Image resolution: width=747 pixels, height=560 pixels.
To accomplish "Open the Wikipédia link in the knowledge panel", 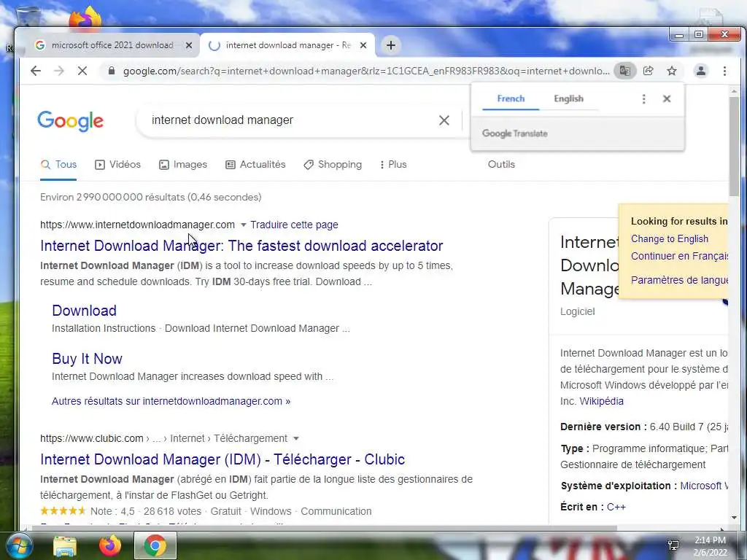I will coord(601,401).
